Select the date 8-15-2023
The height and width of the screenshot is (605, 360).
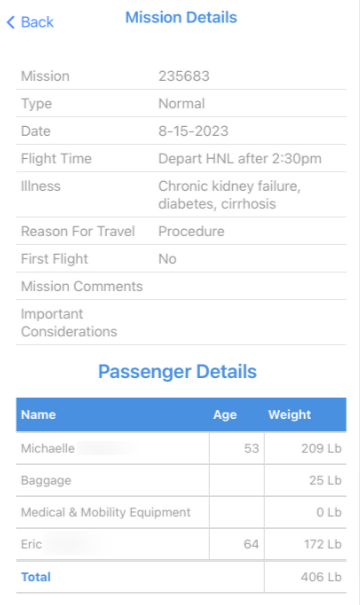click(x=193, y=131)
